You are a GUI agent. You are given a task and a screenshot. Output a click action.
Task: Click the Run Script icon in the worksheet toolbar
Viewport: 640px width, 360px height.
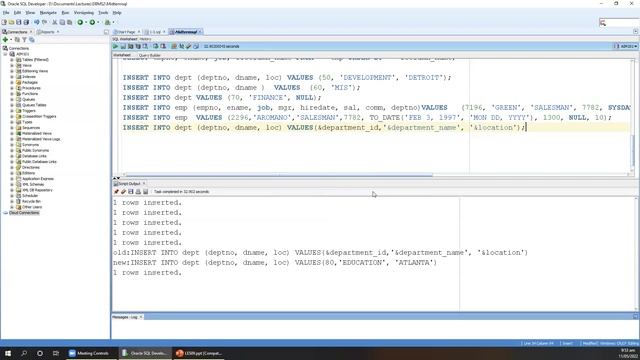(123, 47)
